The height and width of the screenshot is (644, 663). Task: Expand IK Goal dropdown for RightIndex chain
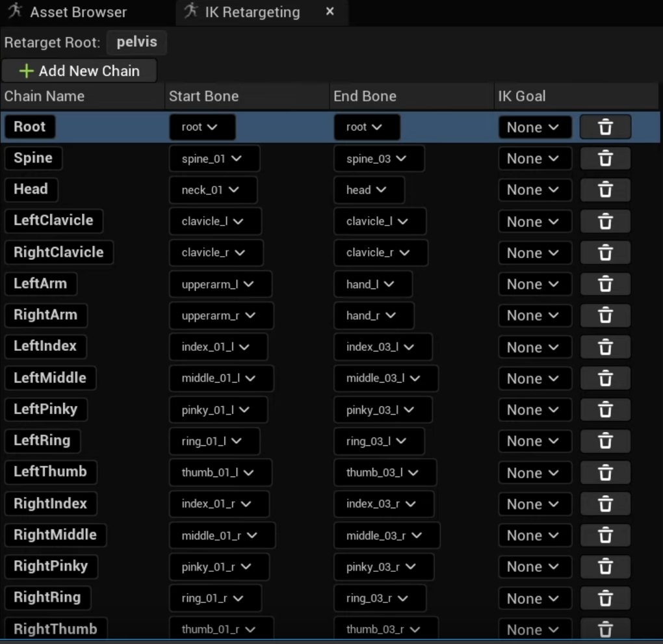click(534, 504)
